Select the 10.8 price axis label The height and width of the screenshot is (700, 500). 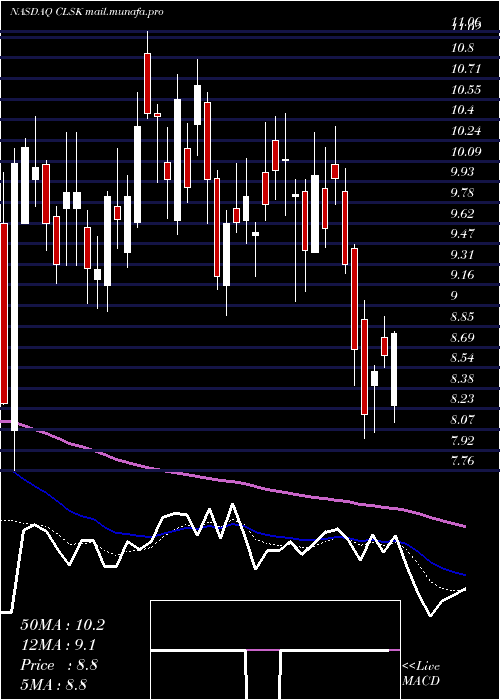tap(462, 48)
